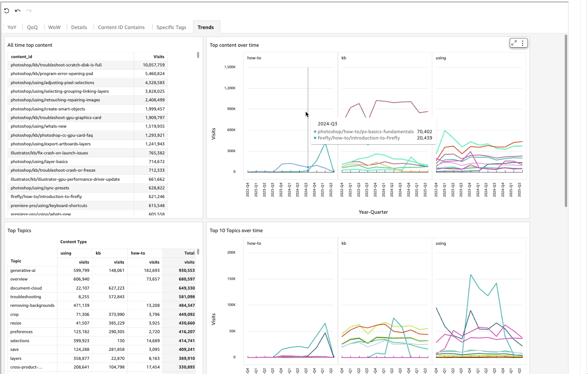The height and width of the screenshot is (374, 588).
Task: Click the save topic row
Action: pyautogui.click(x=102, y=349)
